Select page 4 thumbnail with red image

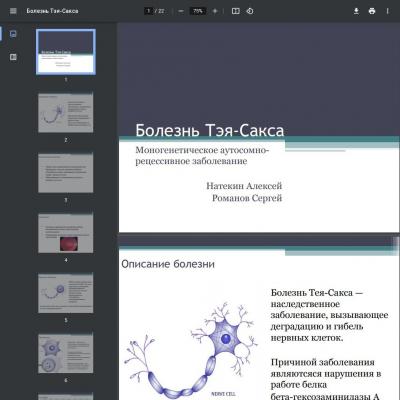[x=66, y=233]
